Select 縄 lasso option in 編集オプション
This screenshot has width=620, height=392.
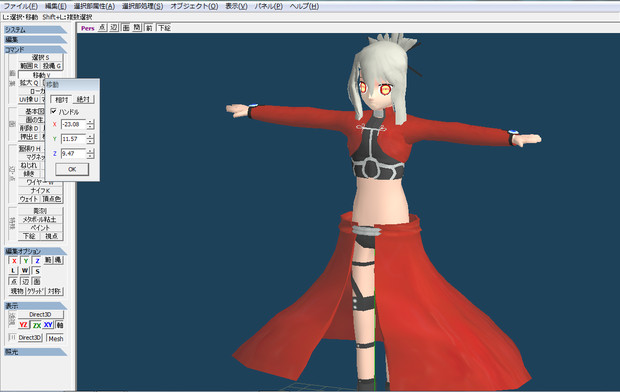(58, 260)
